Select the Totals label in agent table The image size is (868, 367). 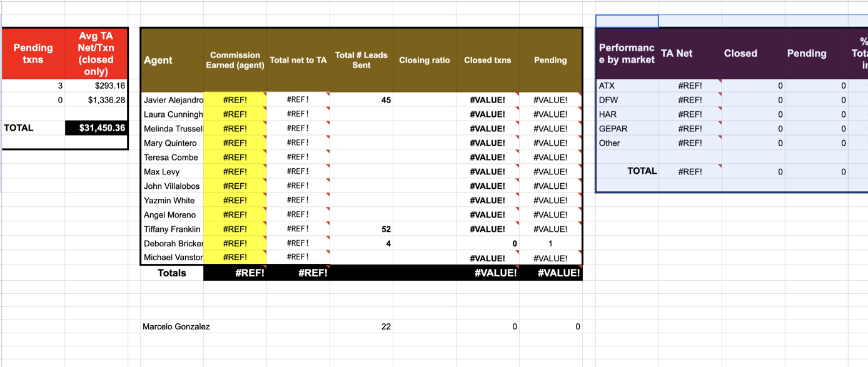pos(172,273)
